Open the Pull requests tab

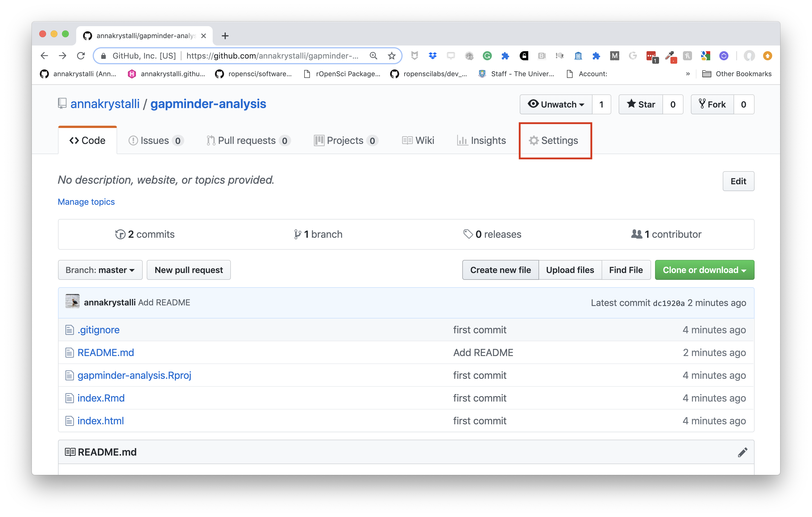(248, 140)
